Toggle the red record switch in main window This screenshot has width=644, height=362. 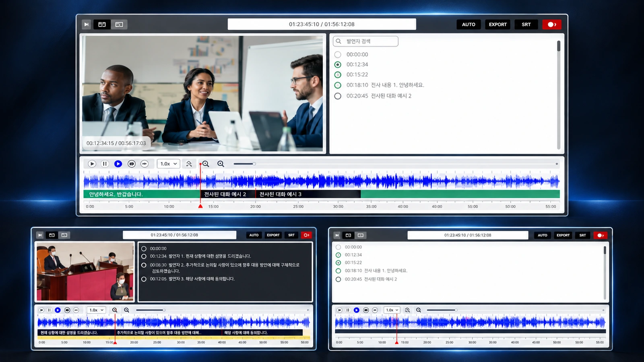pos(552,25)
